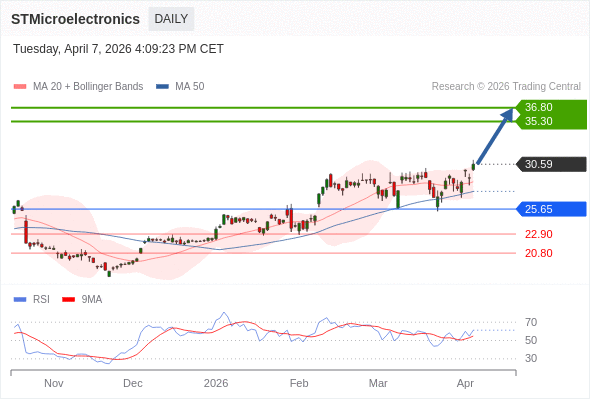Screen dimensions: 590x400
Task: Click the Nov label on time axis
Action: click(x=53, y=383)
